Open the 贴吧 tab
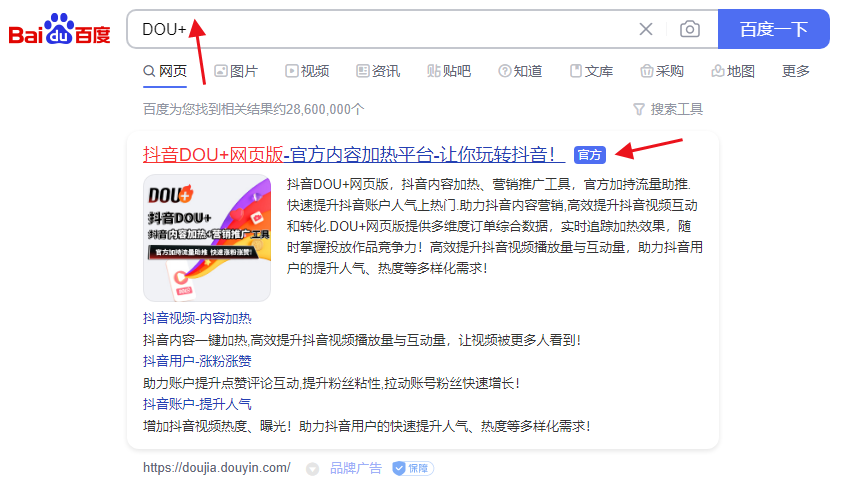850x480 pixels. 449,71
